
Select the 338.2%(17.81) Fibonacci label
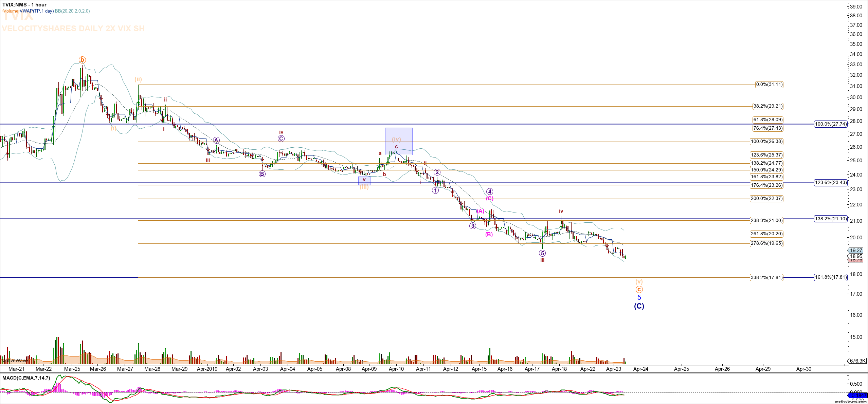click(x=766, y=277)
